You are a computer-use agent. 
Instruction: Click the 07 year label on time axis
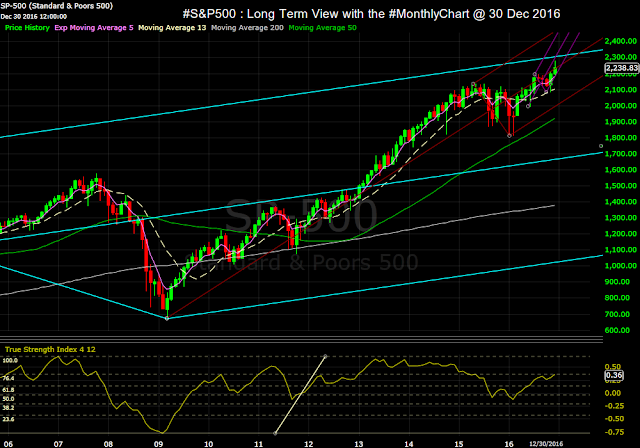point(58,444)
